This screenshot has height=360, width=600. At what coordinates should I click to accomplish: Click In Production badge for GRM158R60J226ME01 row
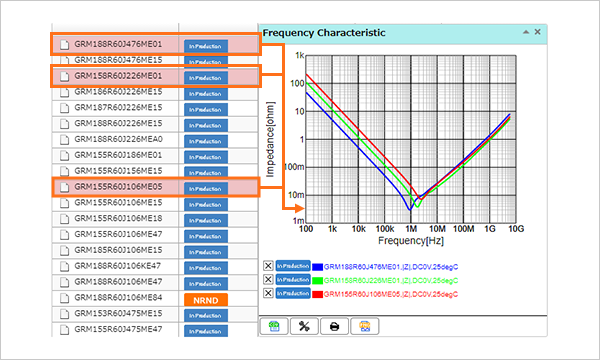click(x=206, y=78)
